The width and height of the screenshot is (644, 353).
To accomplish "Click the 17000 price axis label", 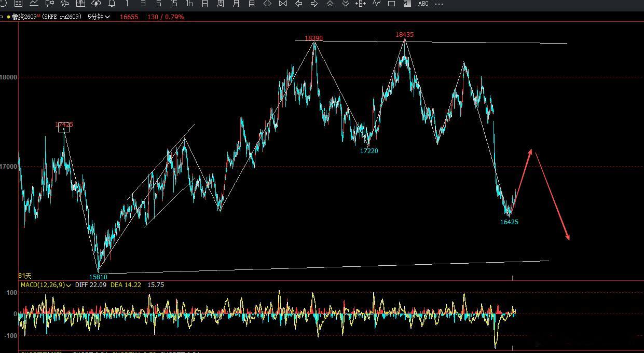I will [8, 167].
